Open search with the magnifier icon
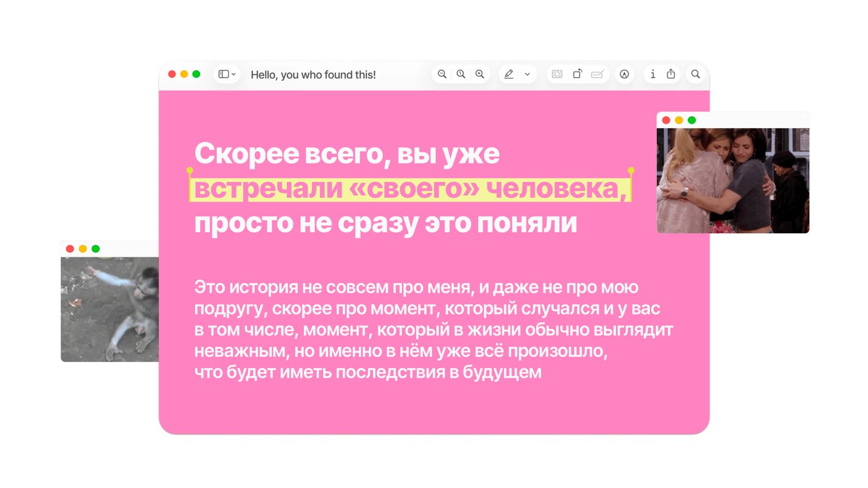868x488 pixels. click(x=696, y=74)
